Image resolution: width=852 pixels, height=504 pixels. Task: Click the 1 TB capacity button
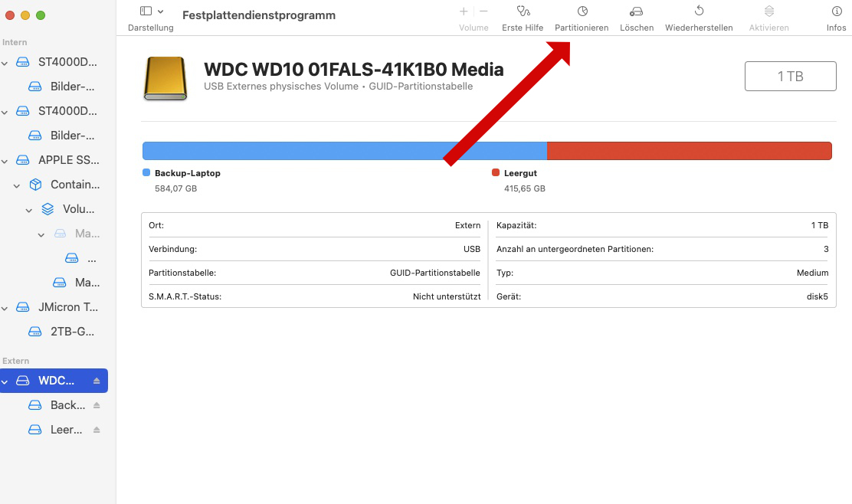tap(790, 77)
